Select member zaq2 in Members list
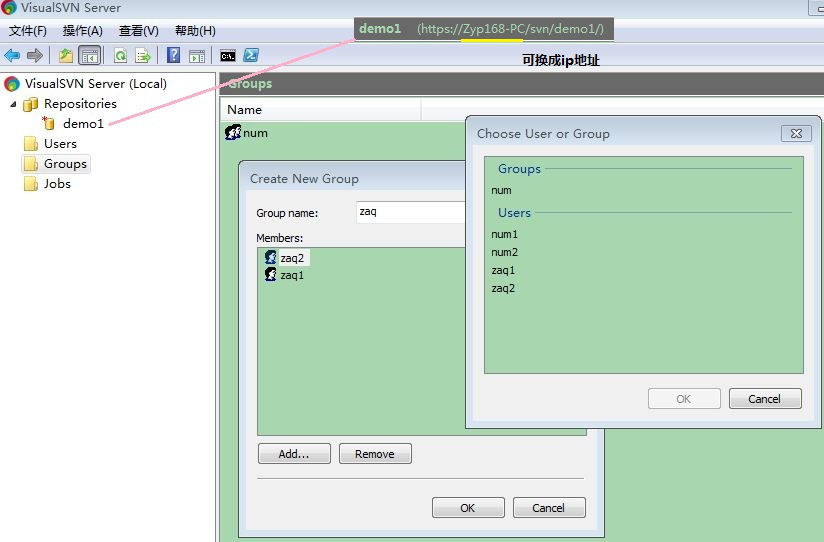The height and width of the screenshot is (542, 824). (x=292, y=258)
